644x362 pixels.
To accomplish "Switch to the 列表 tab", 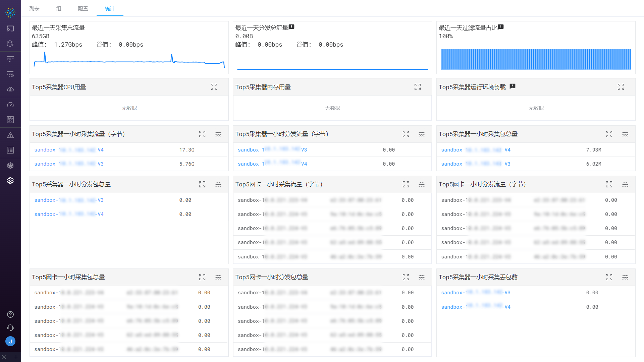I will pos(34,9).
